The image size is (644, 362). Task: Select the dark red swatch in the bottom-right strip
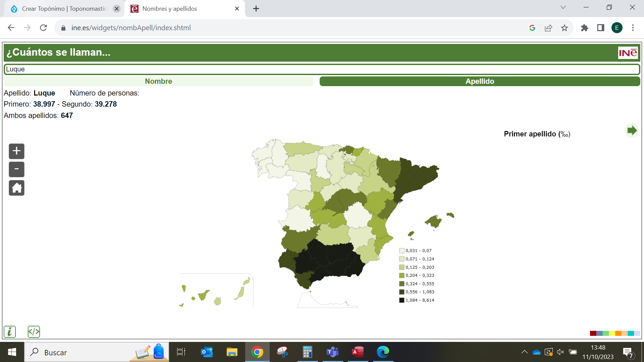point(593,333)
